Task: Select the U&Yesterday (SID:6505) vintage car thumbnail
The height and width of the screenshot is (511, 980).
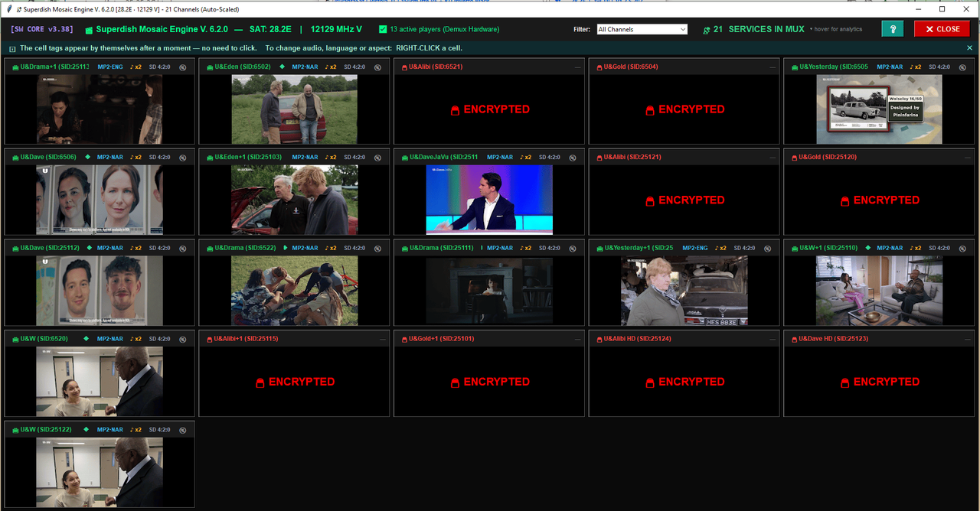Action: (879, 109)
